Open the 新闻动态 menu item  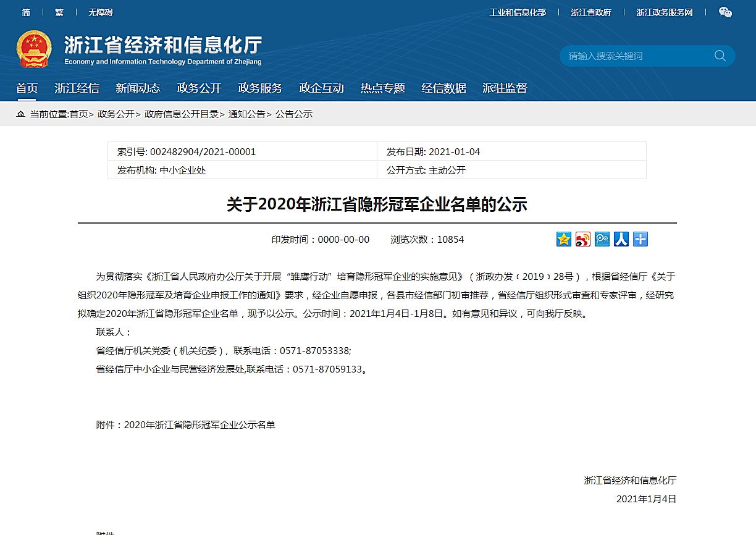pos(138,88)
